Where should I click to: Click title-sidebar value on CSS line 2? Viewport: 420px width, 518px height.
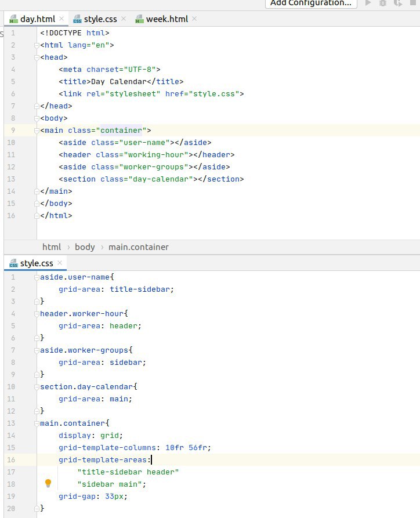(x=140, y=289)
